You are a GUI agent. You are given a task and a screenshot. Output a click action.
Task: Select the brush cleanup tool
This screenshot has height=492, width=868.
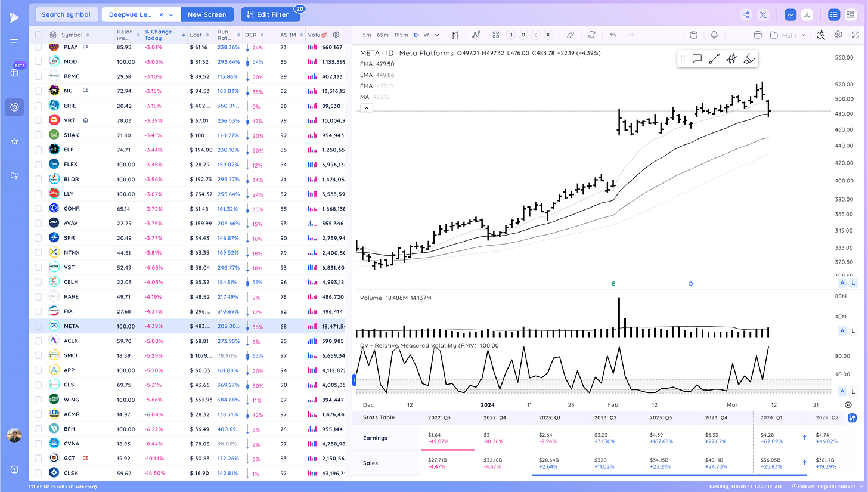tap(749, 58)
